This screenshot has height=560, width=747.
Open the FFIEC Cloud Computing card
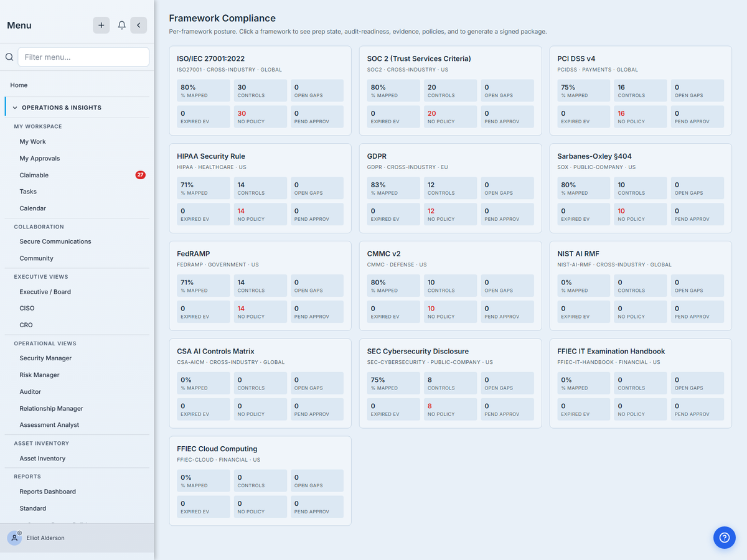[260, 481]
